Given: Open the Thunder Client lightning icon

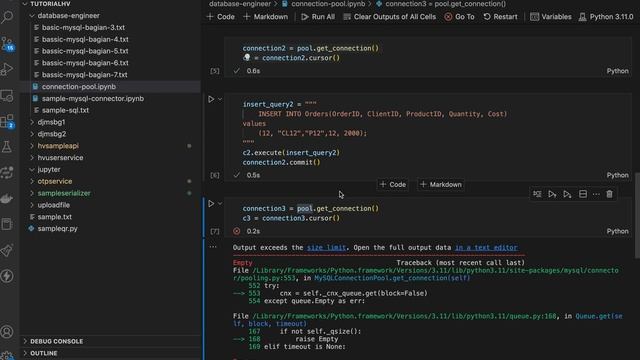Looking at the screenshot, I should (x=7, y=276).
